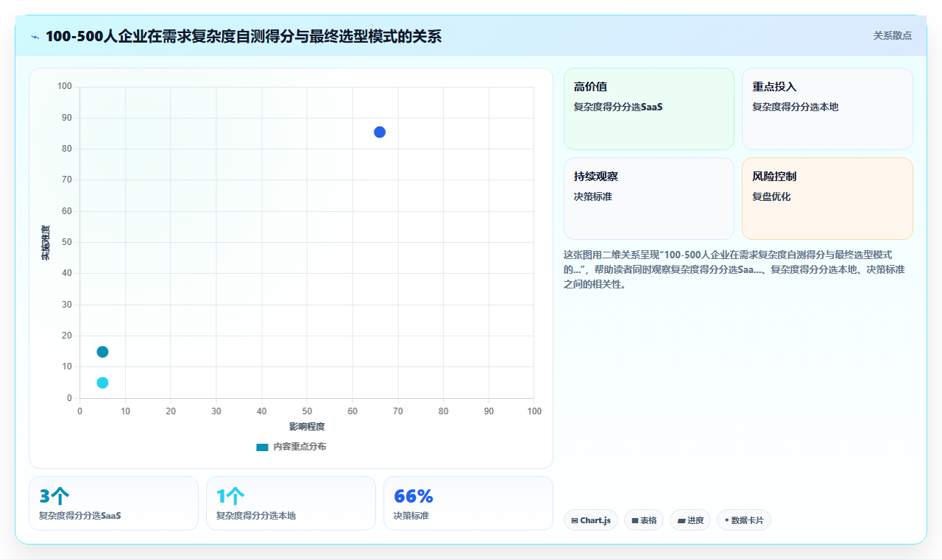Open the 高价值 card
This screenshot has height=560, width=942.
pyautogui.click(x=649, y=109)
